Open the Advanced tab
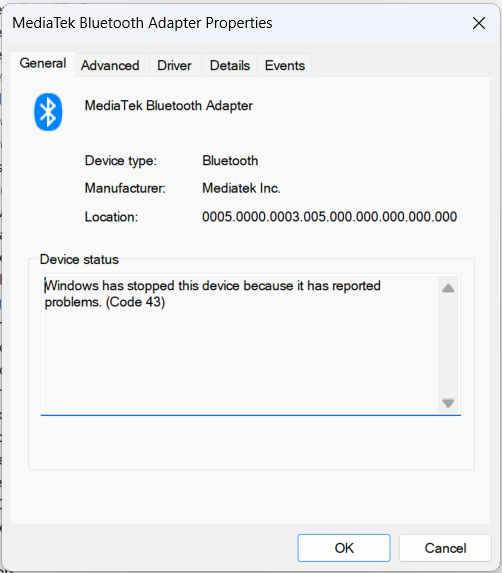 [x=110, y=66]
